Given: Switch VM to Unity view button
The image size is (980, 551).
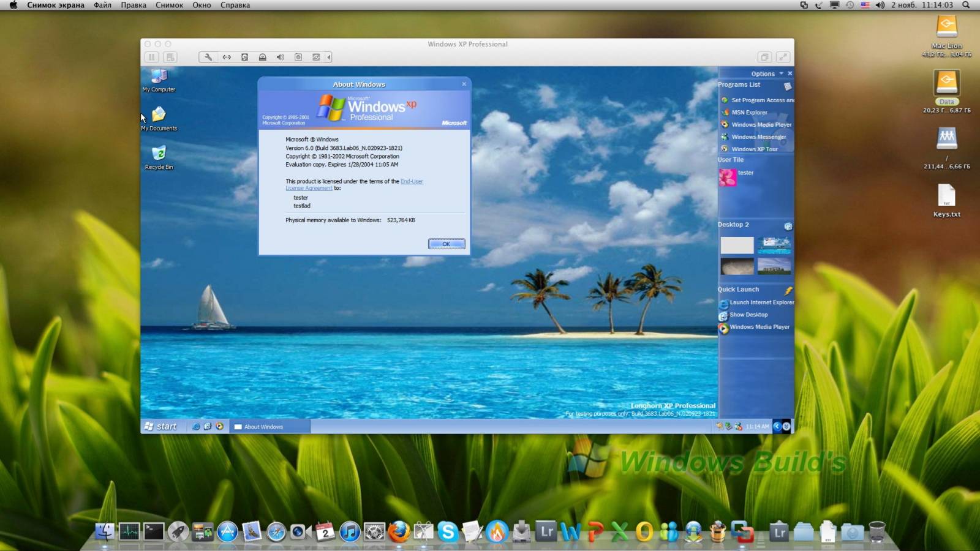Looking at the screenshot, I should [x=764, y=57].
